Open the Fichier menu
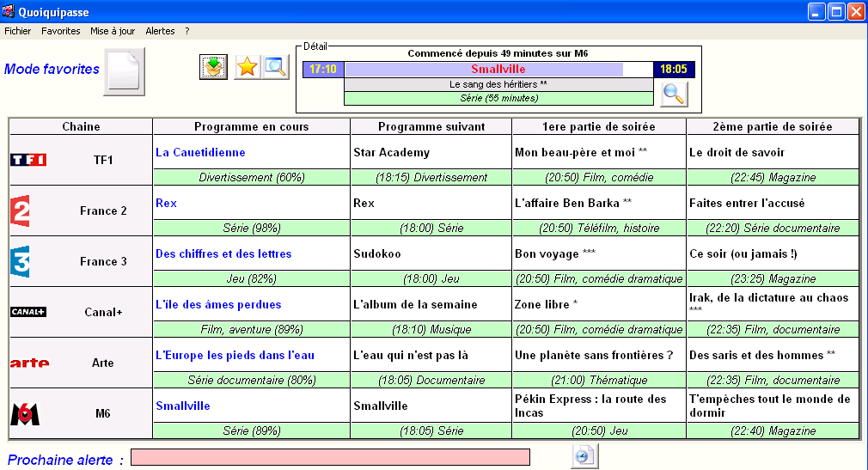868x470 pixels. pyautogui.click(x=18, y=31)
